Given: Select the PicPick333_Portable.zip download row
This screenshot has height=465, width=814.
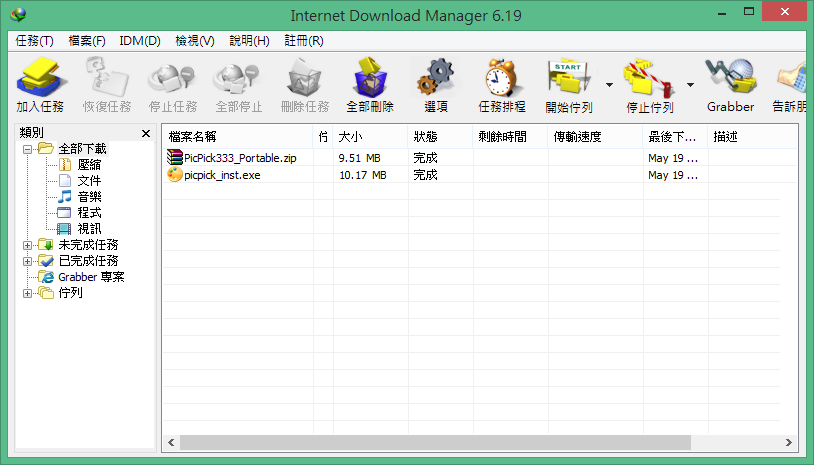Looking at the screenshot, I should point(240,157).
